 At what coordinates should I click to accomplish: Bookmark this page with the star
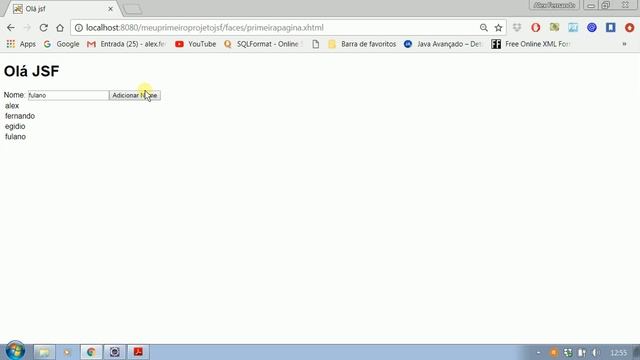[x=498, y=28]
